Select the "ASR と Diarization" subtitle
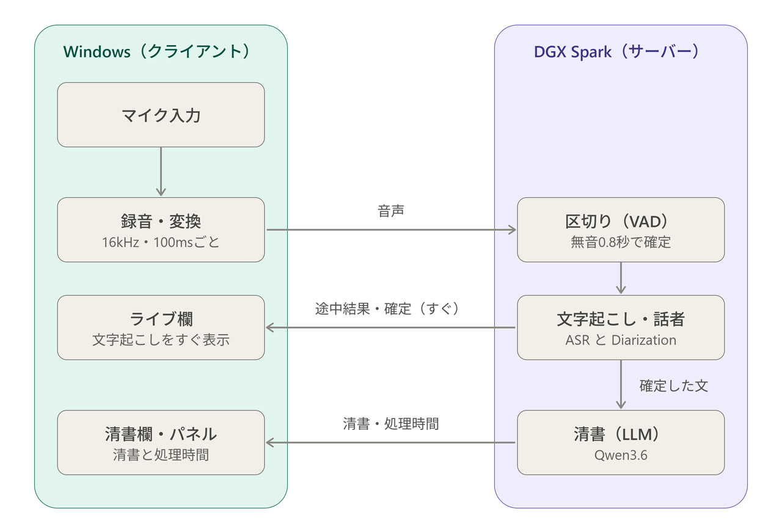The image size is (782, 532). point(621,340)
